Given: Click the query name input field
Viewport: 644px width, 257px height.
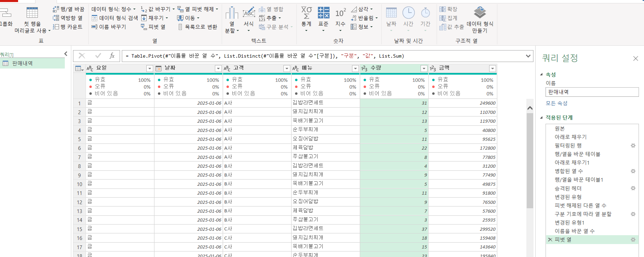Looking at the screenshot, I should 592,92.
